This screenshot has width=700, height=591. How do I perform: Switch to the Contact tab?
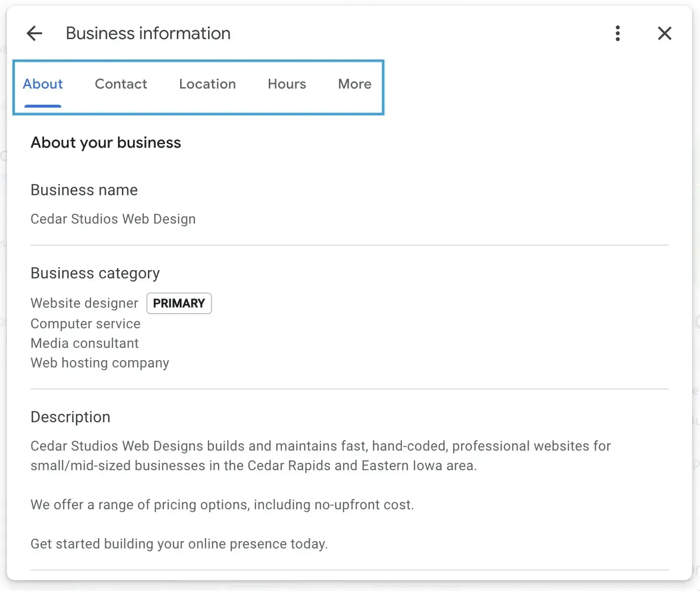[120, 84]
